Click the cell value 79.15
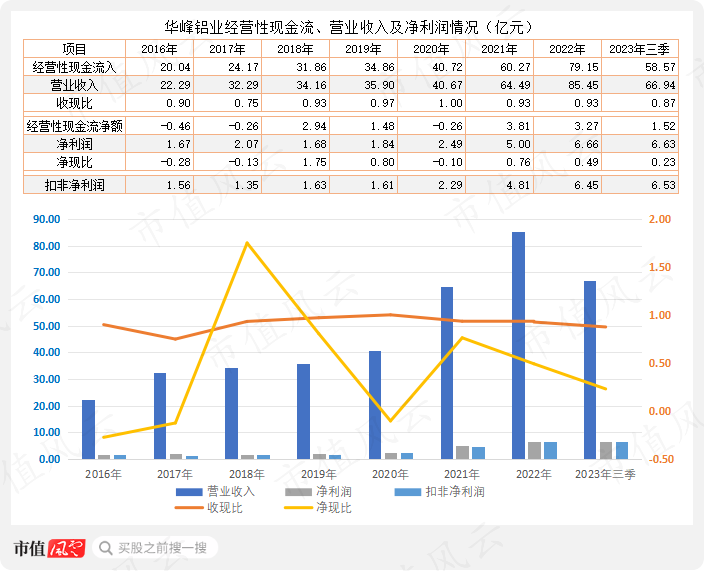Viewport: 704px width, 571px height. (583, 67)
